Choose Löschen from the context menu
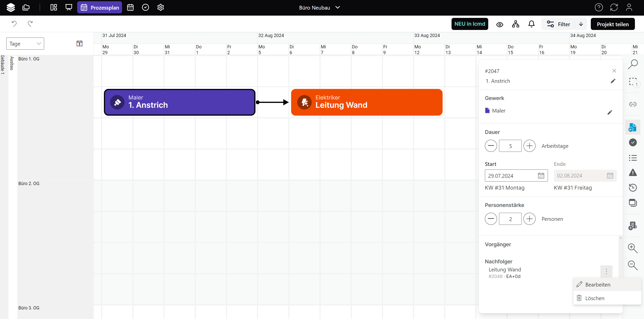 click(595, 298)
